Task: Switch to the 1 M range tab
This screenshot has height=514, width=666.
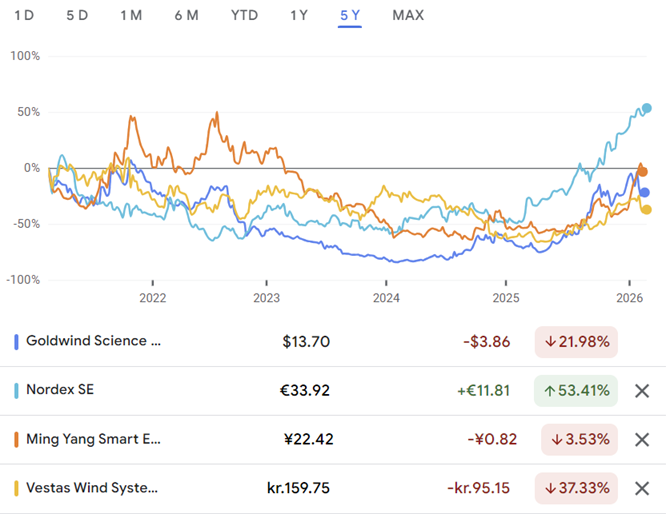Action: 131,15
